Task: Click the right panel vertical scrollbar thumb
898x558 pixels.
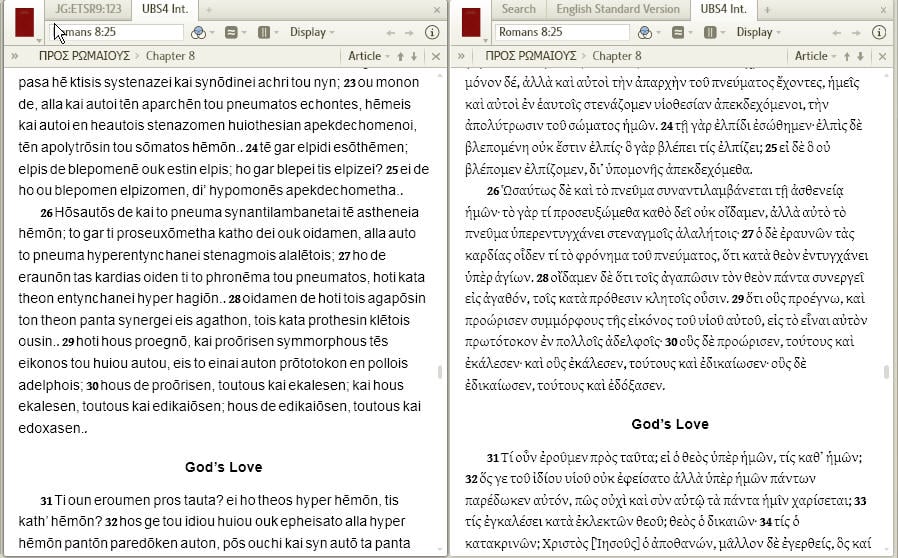Action: pos(887,372)
